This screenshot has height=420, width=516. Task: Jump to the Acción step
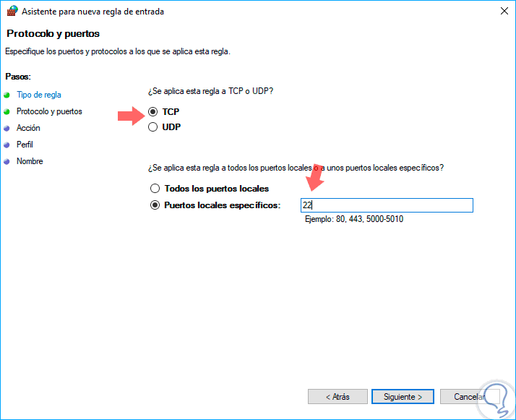click(28, 128)
